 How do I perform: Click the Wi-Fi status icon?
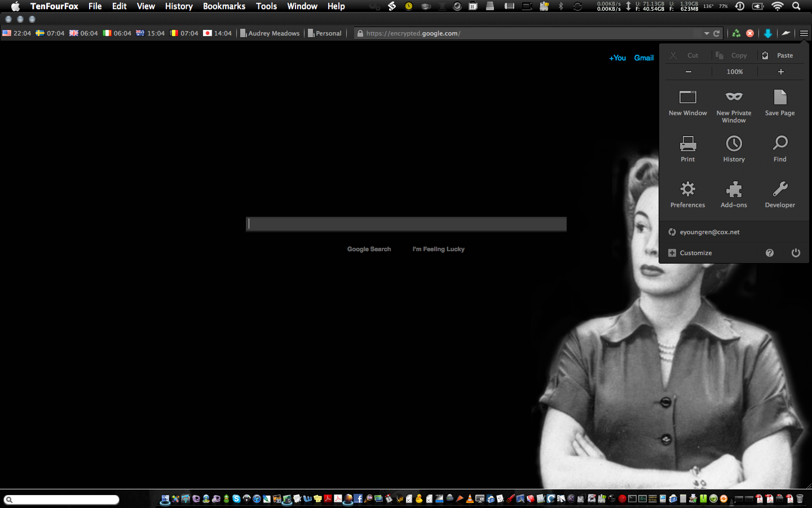pyautogui.click(x=777, y=6)
